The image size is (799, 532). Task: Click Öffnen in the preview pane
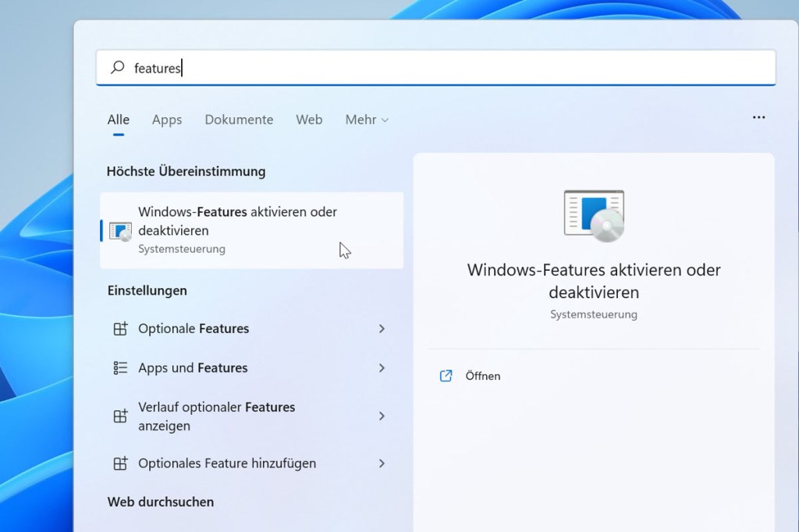[482, 376]
